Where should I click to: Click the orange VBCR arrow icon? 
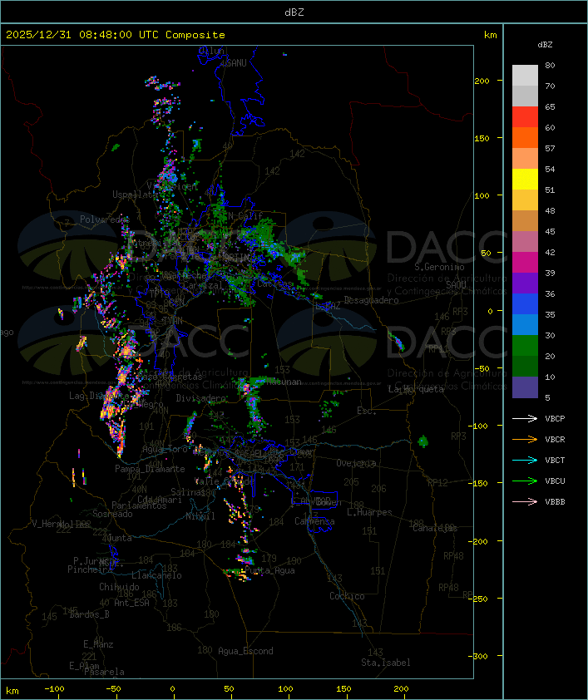[x=525, y=439]
